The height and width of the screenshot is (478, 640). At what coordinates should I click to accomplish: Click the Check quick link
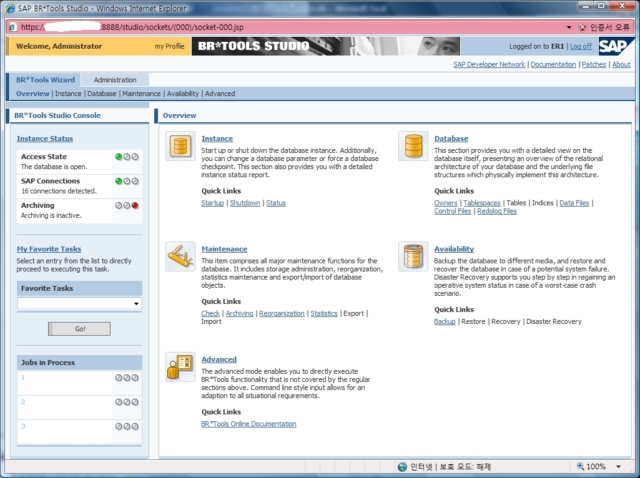211,313
